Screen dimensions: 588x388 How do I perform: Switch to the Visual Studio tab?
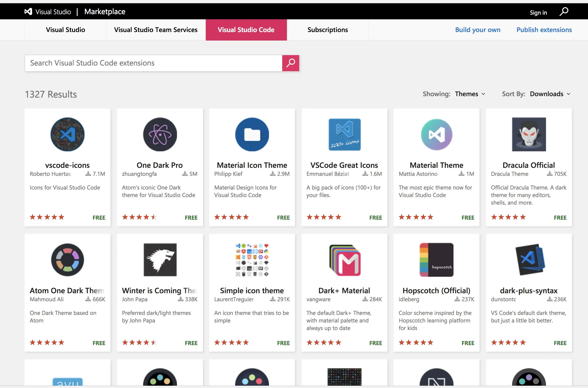[65, 30]
